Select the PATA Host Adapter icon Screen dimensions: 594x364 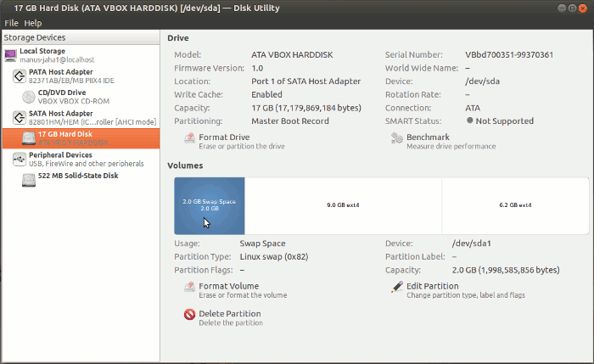point(19,76)
